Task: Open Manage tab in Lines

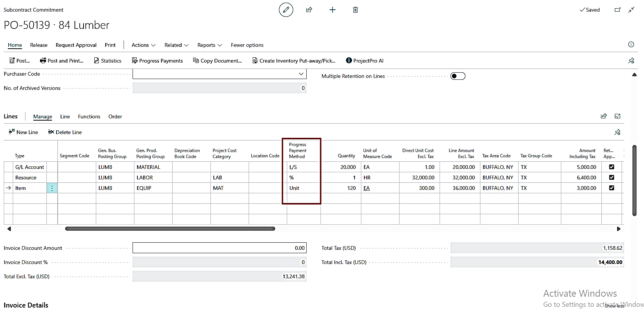Action: coord(43,116)
